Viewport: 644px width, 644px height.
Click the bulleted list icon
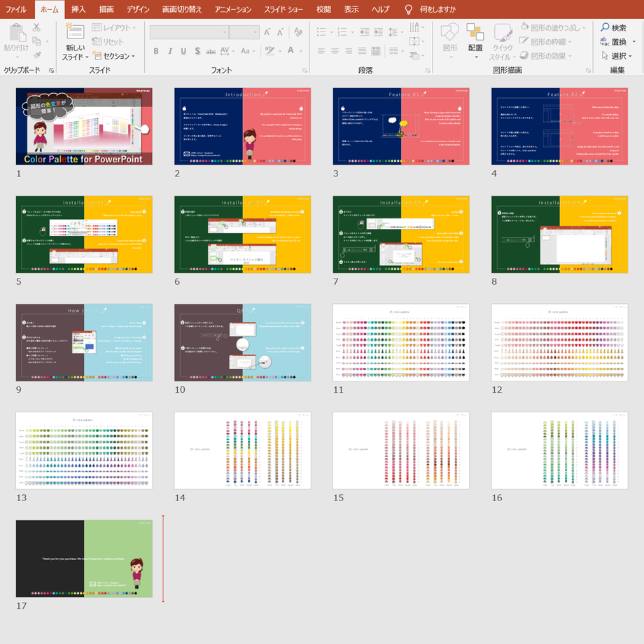point(321,32)
